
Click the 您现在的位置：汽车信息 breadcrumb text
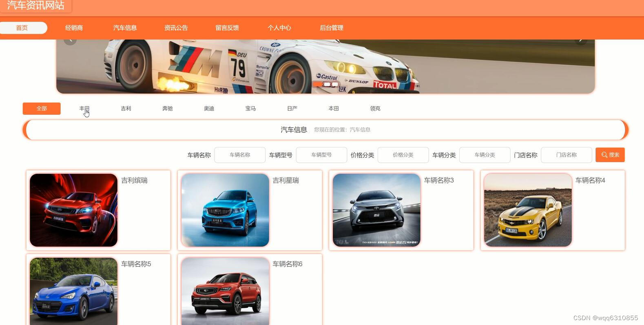point(342,130)
